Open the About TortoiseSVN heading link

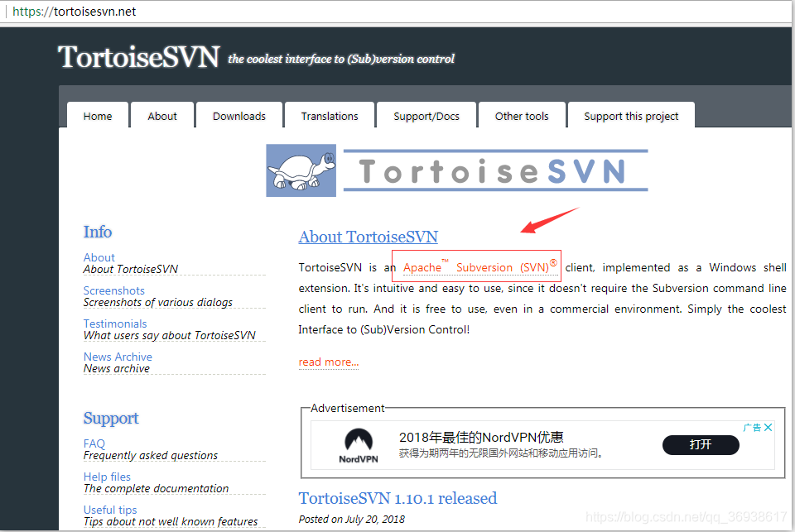pos(368,237)
